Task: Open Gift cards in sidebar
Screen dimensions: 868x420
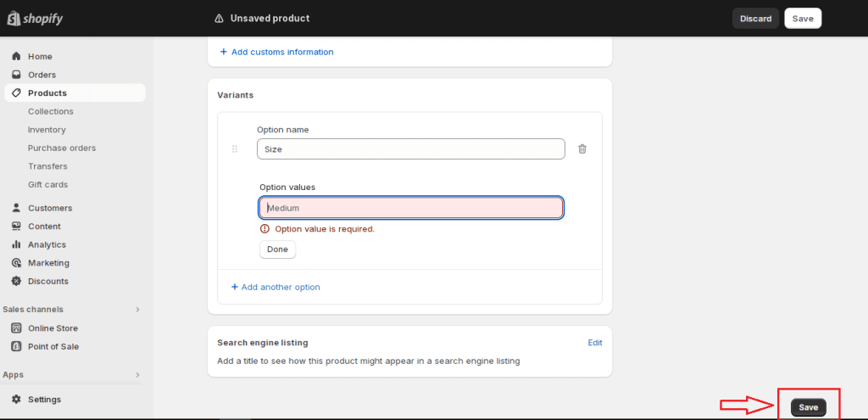Action: [48, 184]
